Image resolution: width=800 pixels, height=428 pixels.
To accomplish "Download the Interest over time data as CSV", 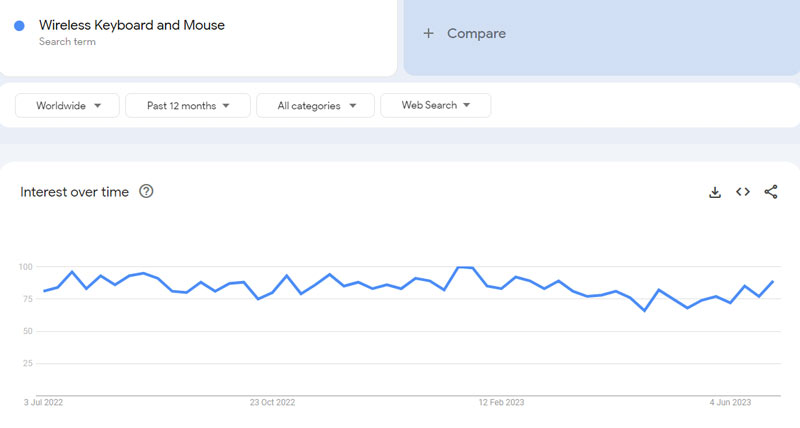I will pos(715,192).
